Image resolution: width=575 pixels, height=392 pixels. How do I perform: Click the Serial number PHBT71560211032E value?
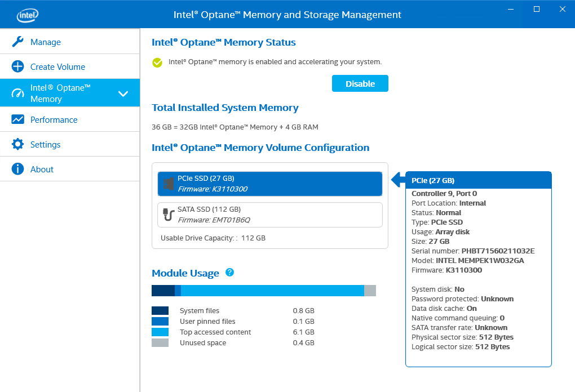pyautogui.click(x=498, y=251)
